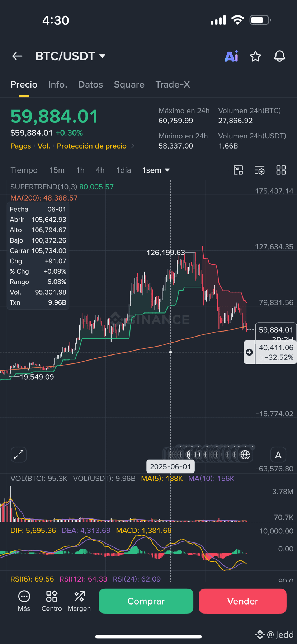The width and height of the screenshot is (297, 644).
Task: Tap the current price label 59,884.01 on axis
Action: pyautogui.click(x=276, y=330)
